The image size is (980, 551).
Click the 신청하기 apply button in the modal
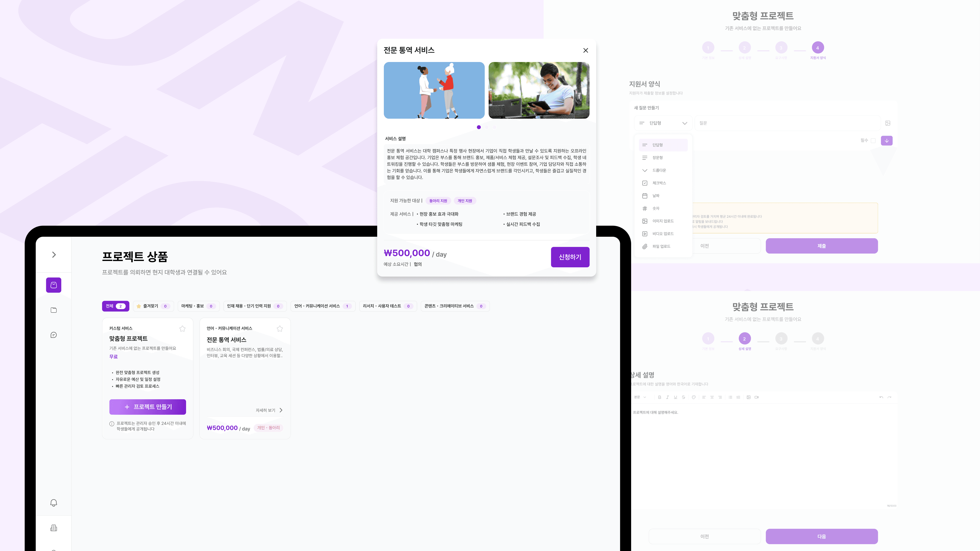570,257
